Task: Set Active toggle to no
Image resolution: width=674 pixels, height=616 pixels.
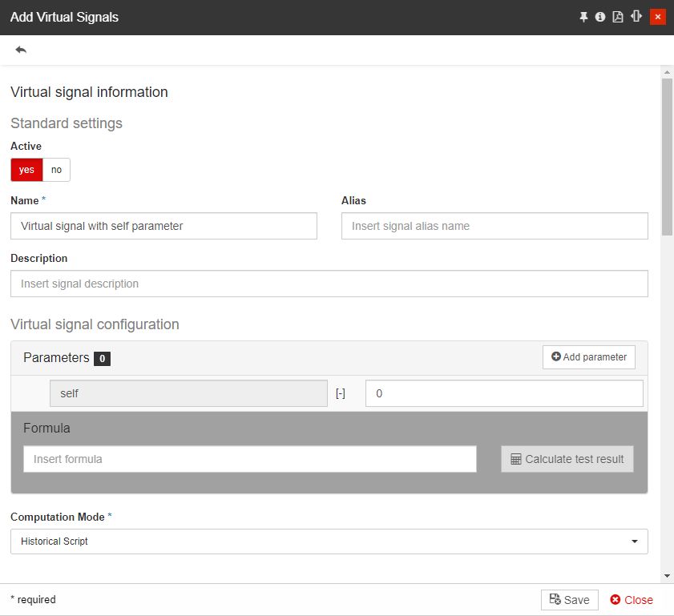Action: pyautogui.click(x=56, y=170)
